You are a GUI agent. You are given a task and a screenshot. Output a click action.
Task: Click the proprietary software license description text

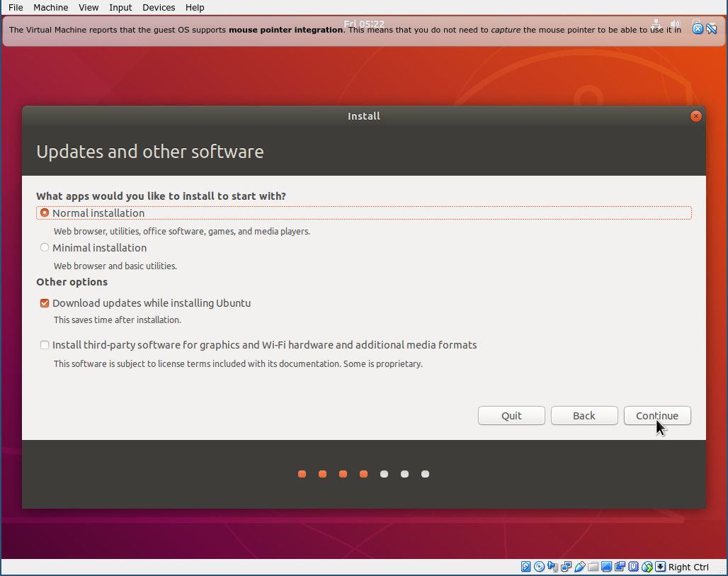[238, 363]
